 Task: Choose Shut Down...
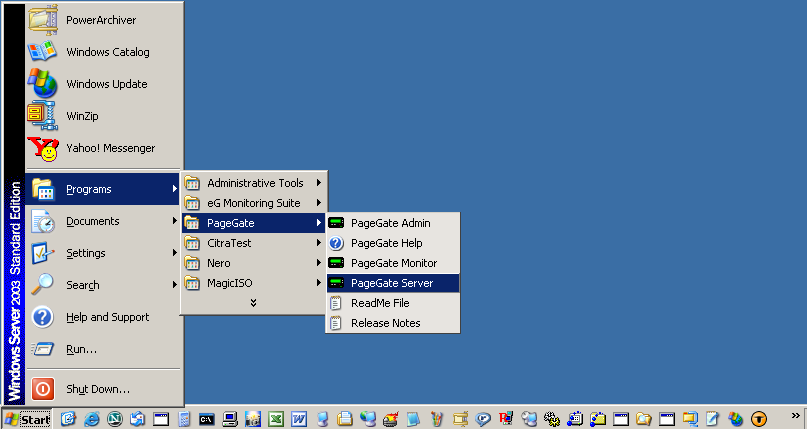103,389
